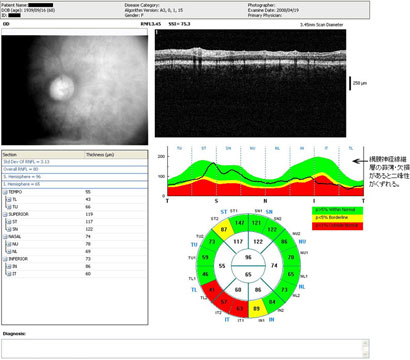The image size is (410, 360).
Task: Click the green sector showing 121
Action: tap(256, 222)
